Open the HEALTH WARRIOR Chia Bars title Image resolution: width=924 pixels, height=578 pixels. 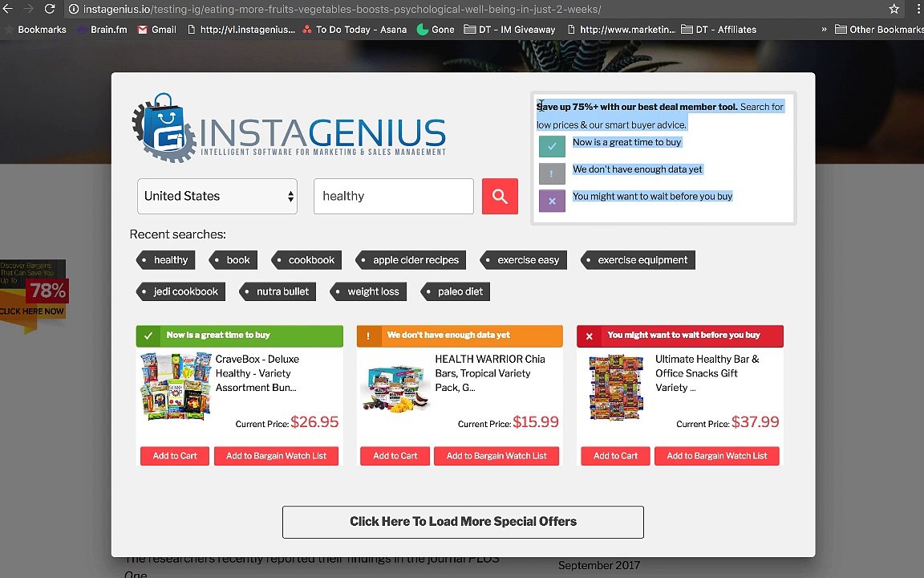(490, 373)
